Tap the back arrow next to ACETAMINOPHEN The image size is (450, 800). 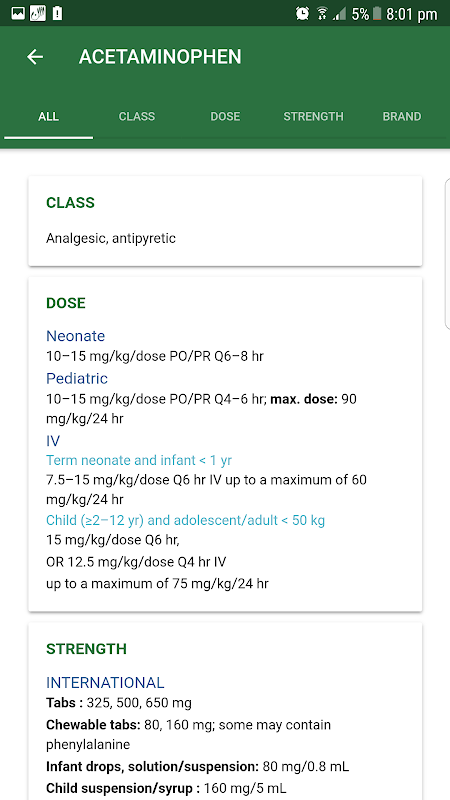point(35,57)
